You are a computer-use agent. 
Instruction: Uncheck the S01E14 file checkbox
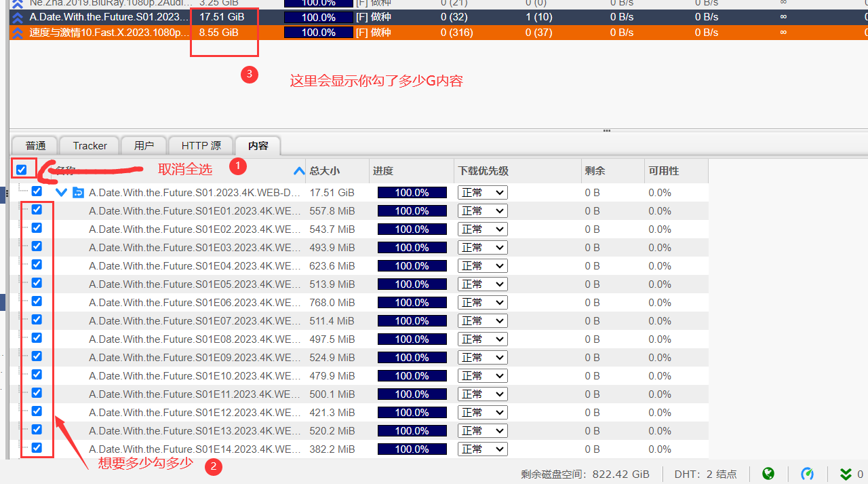pos(37,448)
